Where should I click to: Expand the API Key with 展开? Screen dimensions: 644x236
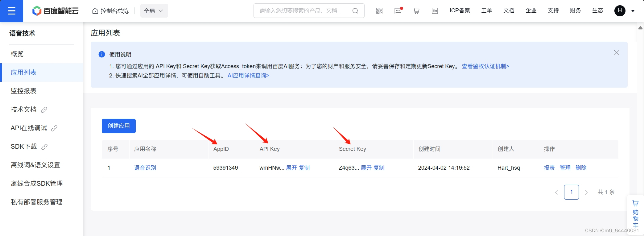pos(291,168)
